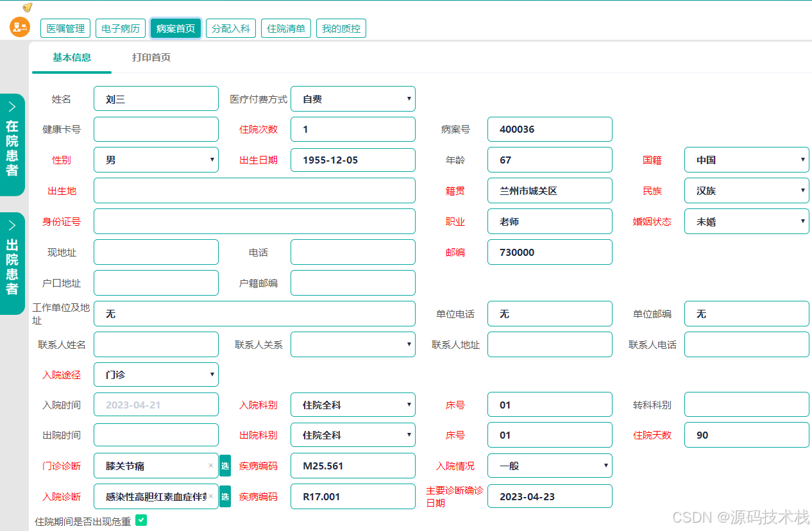Open the 入院科别 dropdown showing 住院全科
This screenshot has width=812, height=531.
[353, 405]
